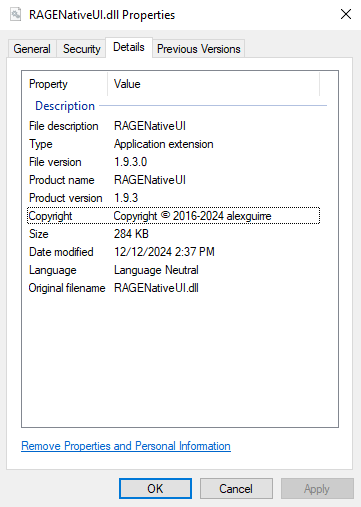Image resolution: width=361 pixels, height=507 pixels.
Task: Go to the Previous Versions tab
Action: (x=199, y=49)
